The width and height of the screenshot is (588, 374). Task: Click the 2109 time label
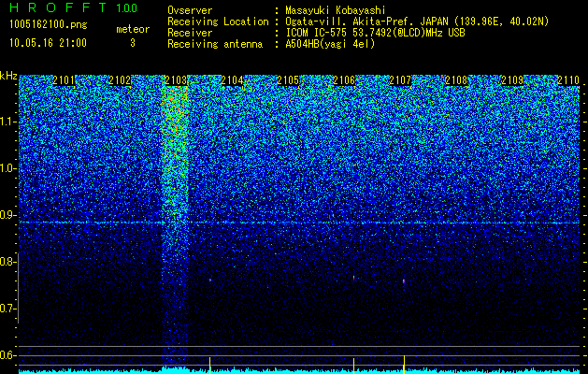coord(512,80)
